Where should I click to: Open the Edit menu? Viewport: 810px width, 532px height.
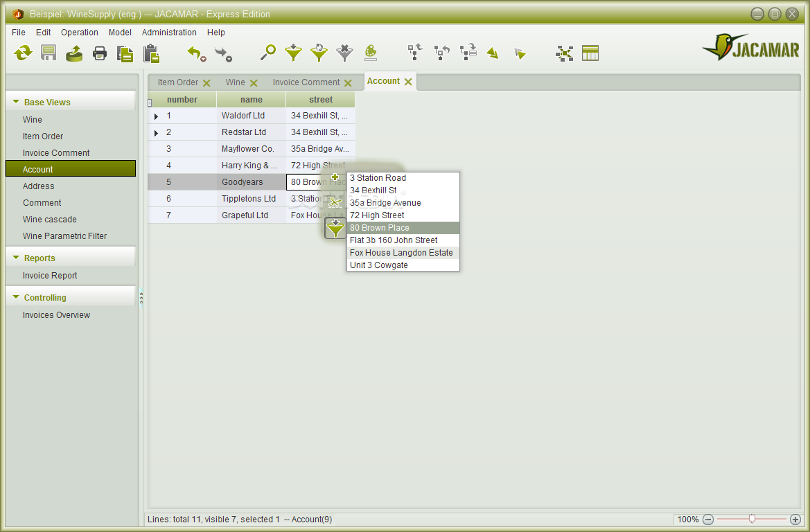(x=44, y=32)
